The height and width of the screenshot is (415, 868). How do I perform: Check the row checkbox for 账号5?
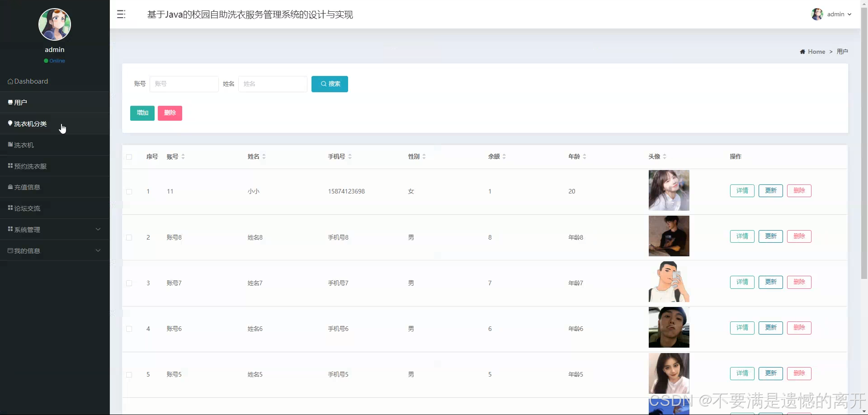[129, 375]
